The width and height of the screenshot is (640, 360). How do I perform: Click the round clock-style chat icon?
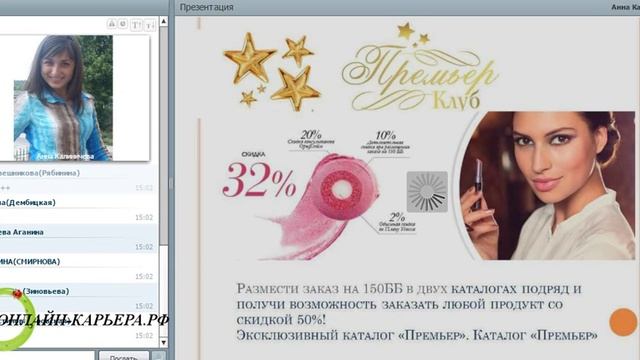122,24
